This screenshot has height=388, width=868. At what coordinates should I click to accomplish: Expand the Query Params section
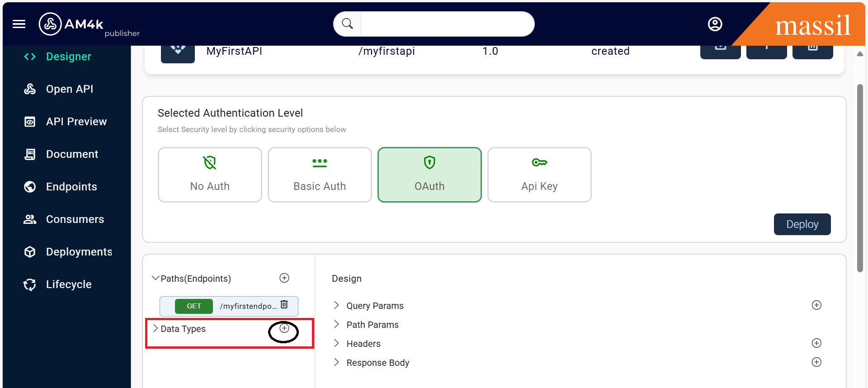(x=336, y=305)
